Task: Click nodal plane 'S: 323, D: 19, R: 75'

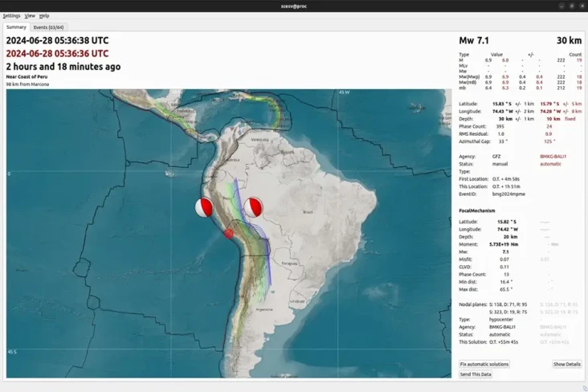Action: (x=508, y=312)
